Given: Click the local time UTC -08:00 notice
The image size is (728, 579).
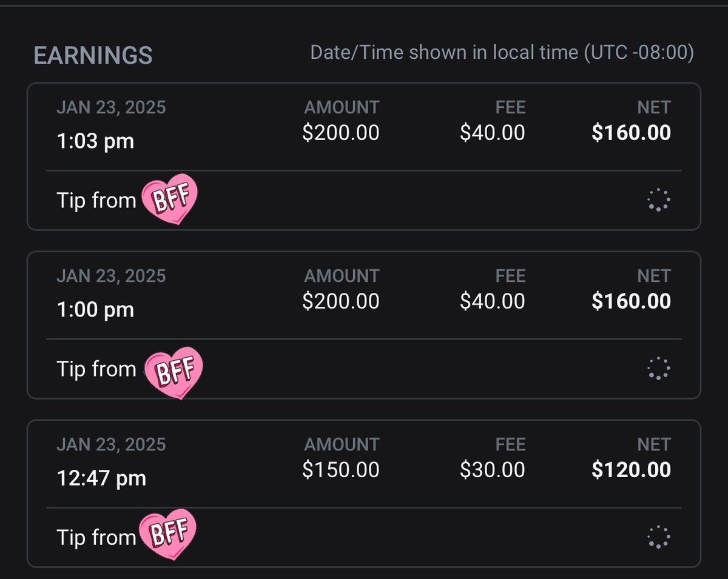Looking at the screenshot, I should (x=502, y=53).
